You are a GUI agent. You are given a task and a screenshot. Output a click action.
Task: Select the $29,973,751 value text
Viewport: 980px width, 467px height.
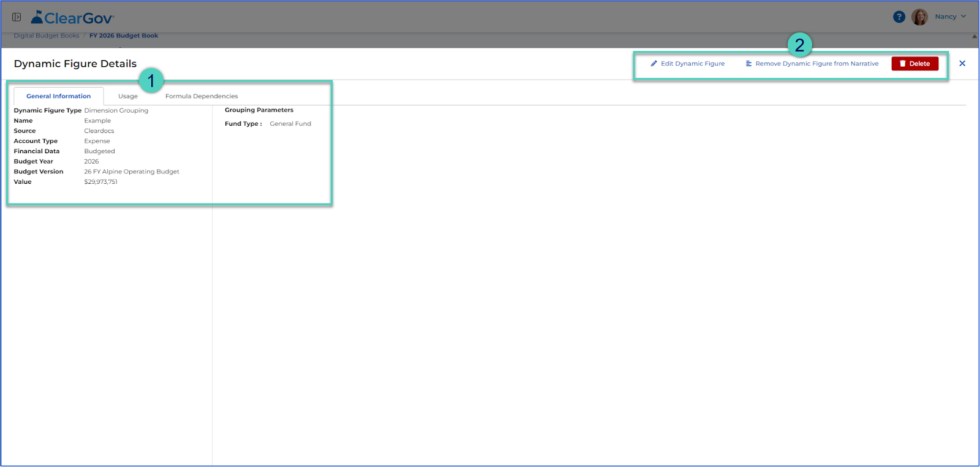(101, 182)
